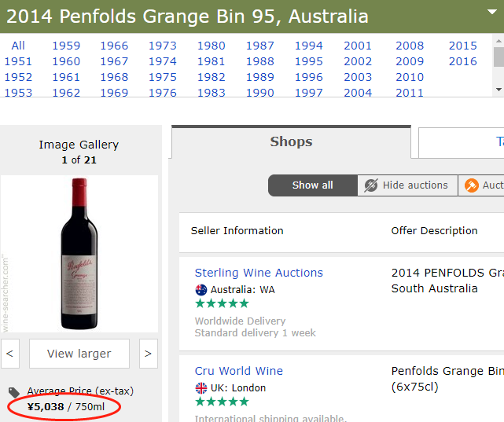Open vintage year 2010
Image resolution: width=504 pixels, height=422 pixels.
click(410, 77)
